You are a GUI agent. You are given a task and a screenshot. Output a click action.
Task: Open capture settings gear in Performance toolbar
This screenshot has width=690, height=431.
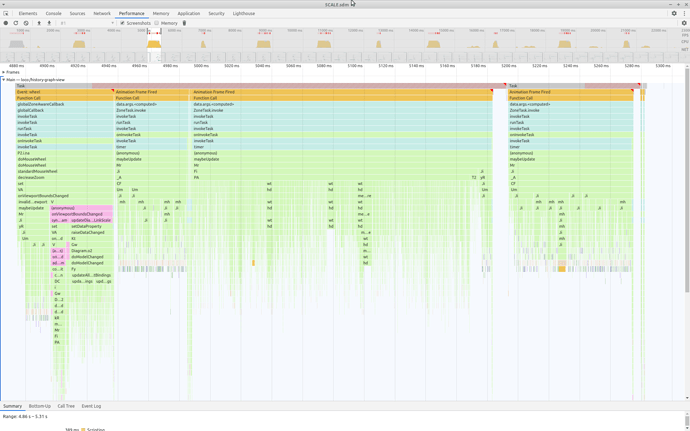point(684,23)
